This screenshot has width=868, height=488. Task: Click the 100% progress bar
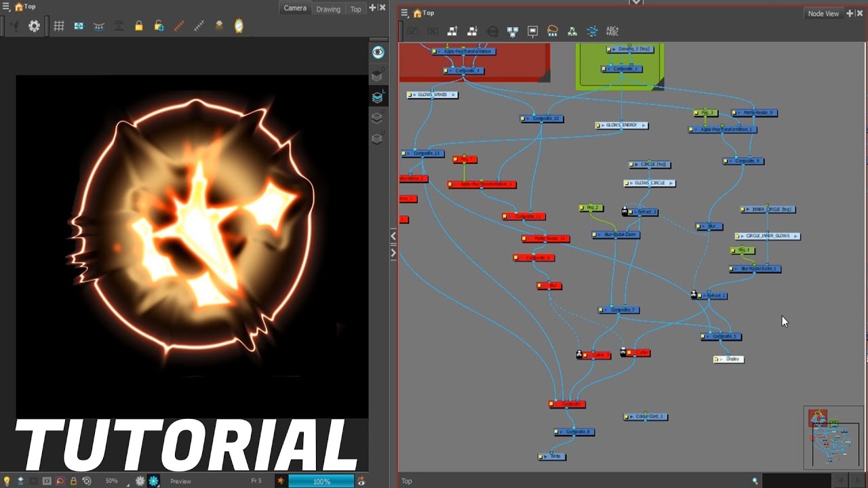pyautogui.click(x=321, y=481)
